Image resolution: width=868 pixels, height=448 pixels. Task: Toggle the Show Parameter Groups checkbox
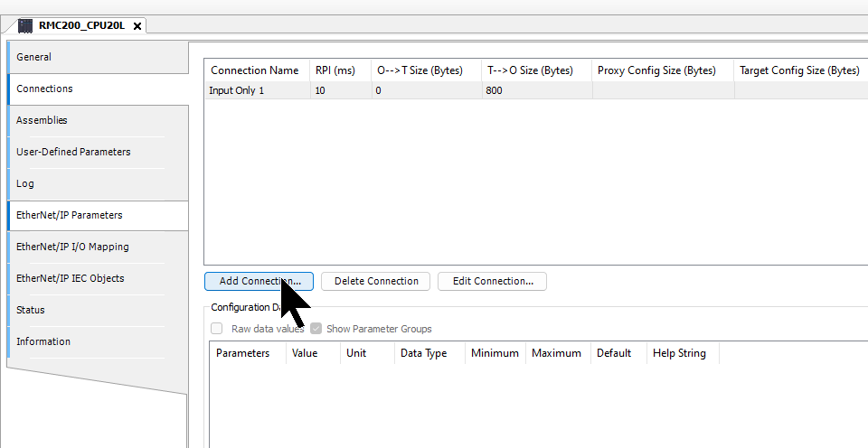click(316, 329)
